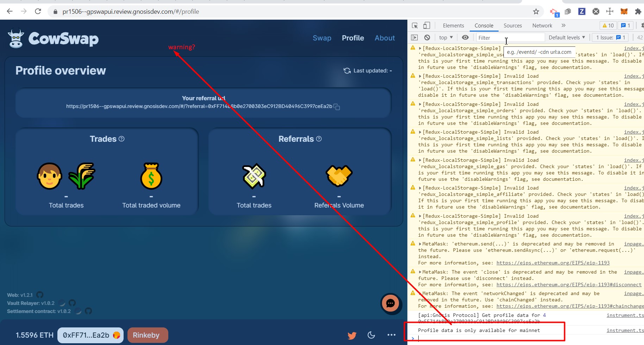Open the chat support bubble
The image size is (644, 345).
click(391, 303)
